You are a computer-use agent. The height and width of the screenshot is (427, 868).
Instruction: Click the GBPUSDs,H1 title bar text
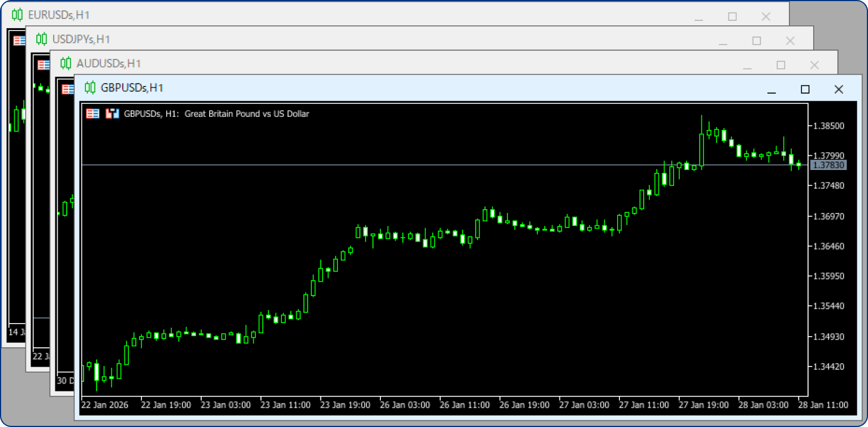[x=132, y=88]
